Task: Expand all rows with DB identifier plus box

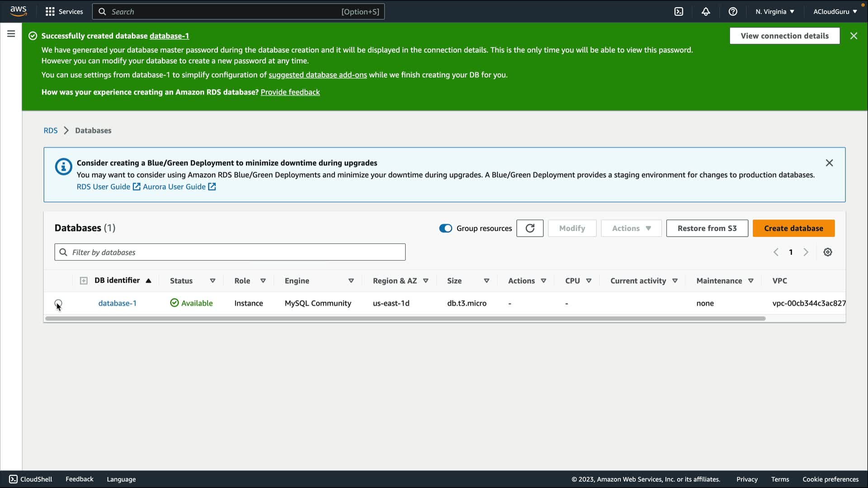Action: (84, 281)
